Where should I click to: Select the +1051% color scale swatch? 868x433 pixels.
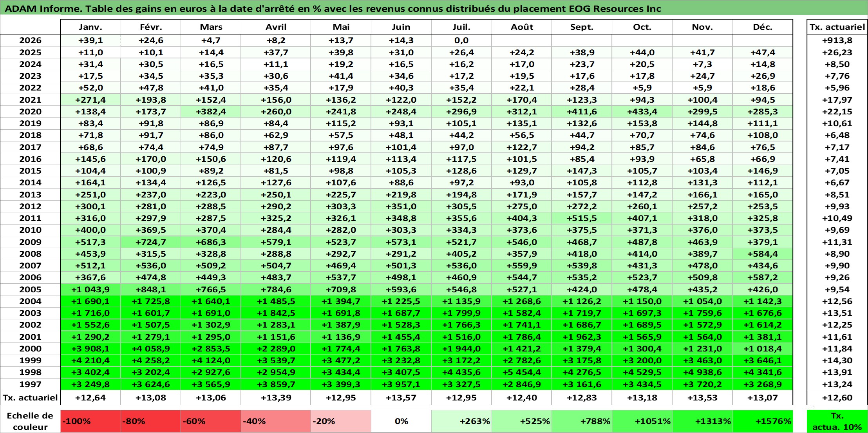642,421
